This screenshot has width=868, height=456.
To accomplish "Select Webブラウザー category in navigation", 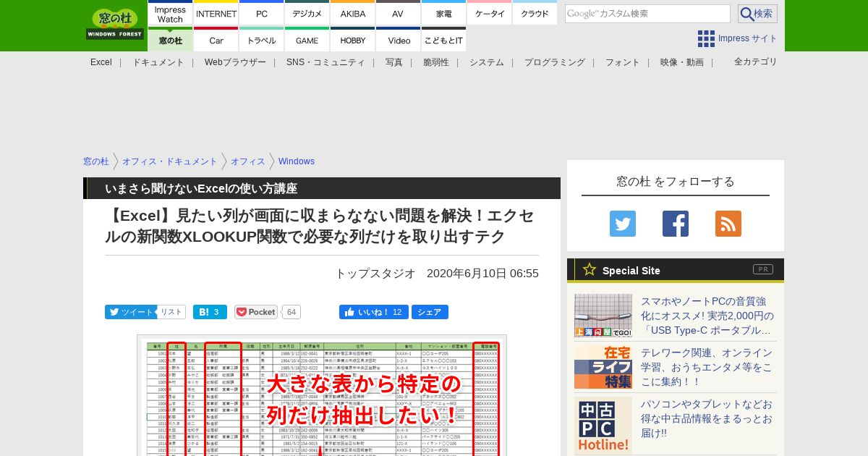I will point(235,62).
